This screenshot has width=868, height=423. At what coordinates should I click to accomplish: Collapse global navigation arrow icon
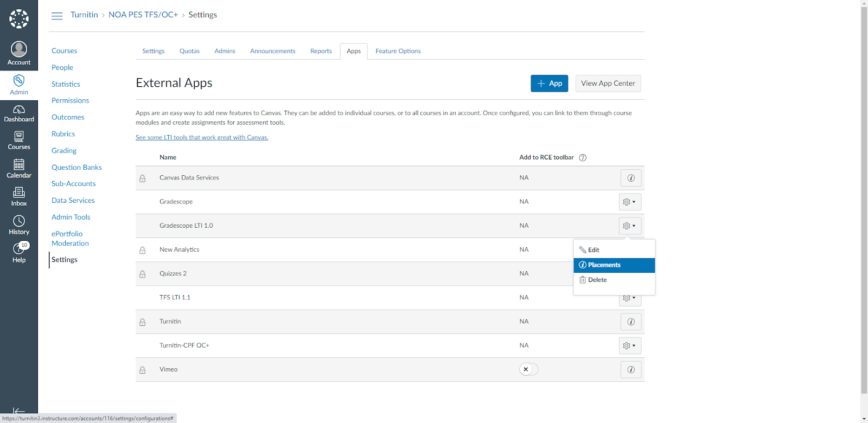point(19,411)
